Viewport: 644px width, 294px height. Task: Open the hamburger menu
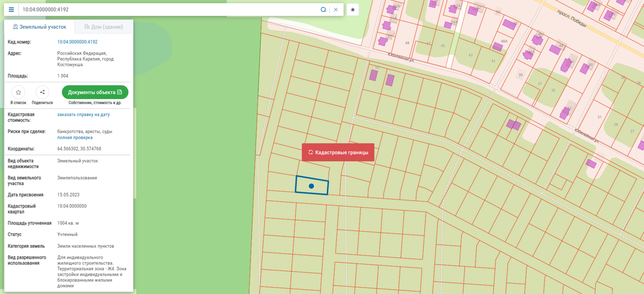pyautogui.click(x=11, y=10)
